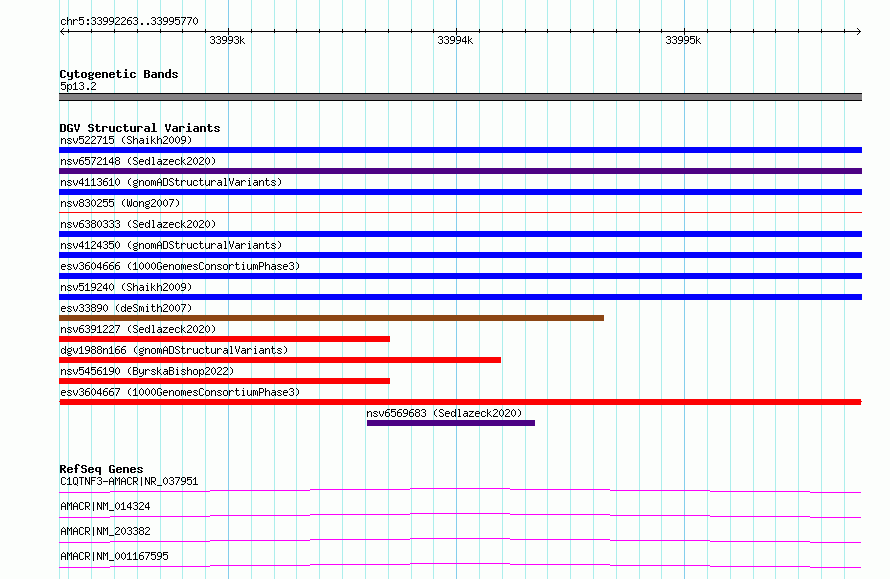
Task: Click the magenta line for AMACR NM_014324
Action: (x=460, y=515)
